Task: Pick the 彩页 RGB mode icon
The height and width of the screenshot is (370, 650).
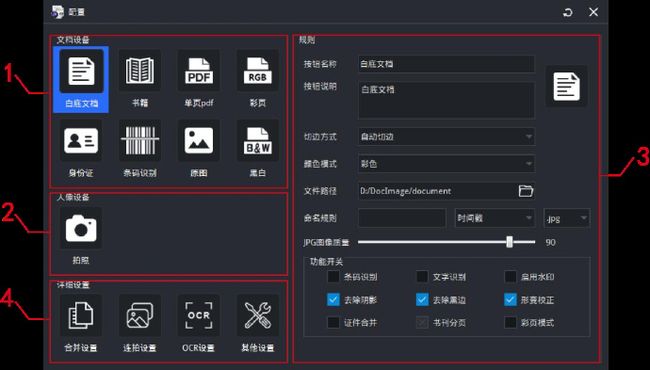Action: [257, 70]
